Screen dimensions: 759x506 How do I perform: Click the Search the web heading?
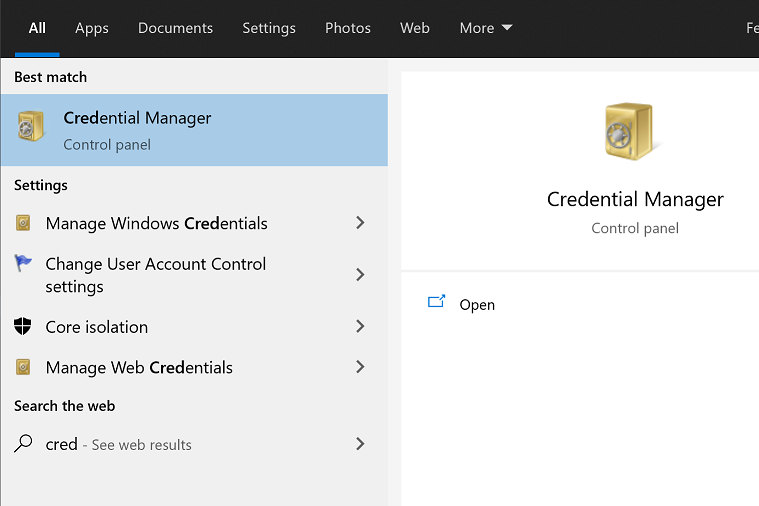[x=64, y=406]
